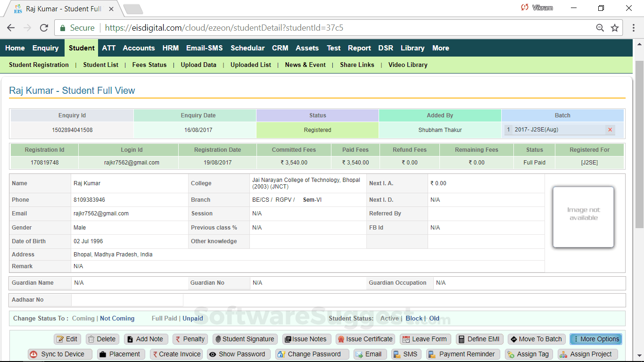Open the Student List page
Image resolution: width=644 pixels, height=362 pixels.
pyautogui.click(x=101, y=65)
